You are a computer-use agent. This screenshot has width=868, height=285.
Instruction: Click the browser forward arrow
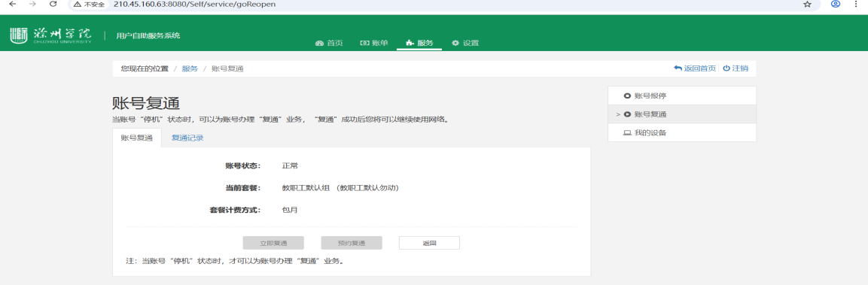pos(32,4)
